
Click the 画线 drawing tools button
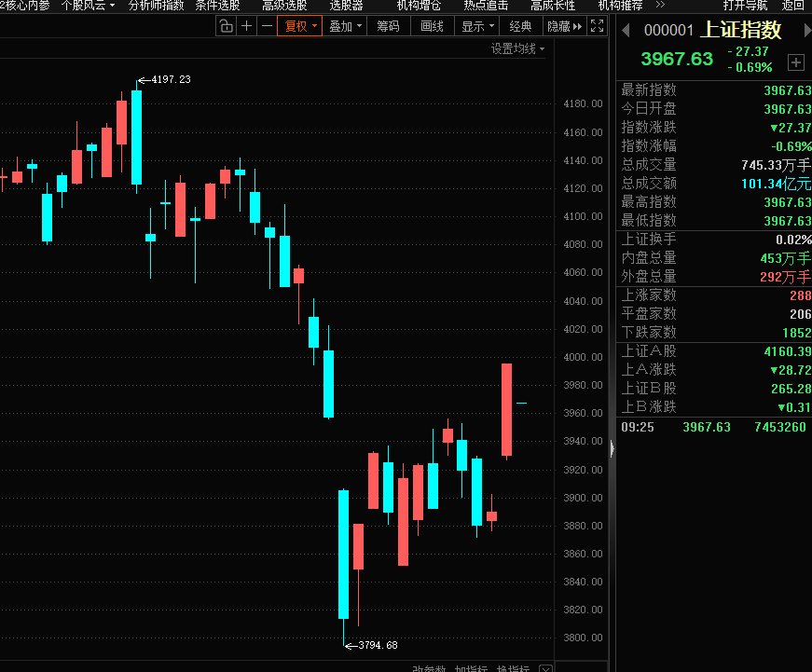tap(432, 26)
